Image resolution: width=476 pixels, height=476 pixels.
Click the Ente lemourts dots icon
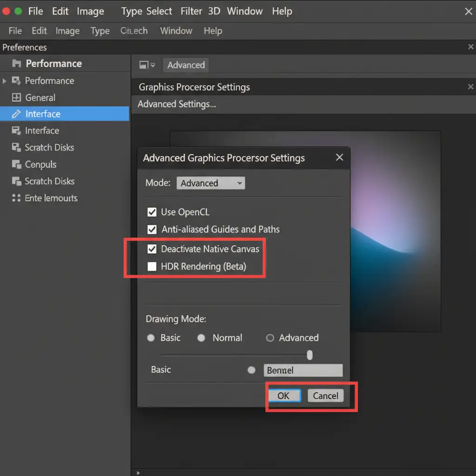(x=16, y=198)
